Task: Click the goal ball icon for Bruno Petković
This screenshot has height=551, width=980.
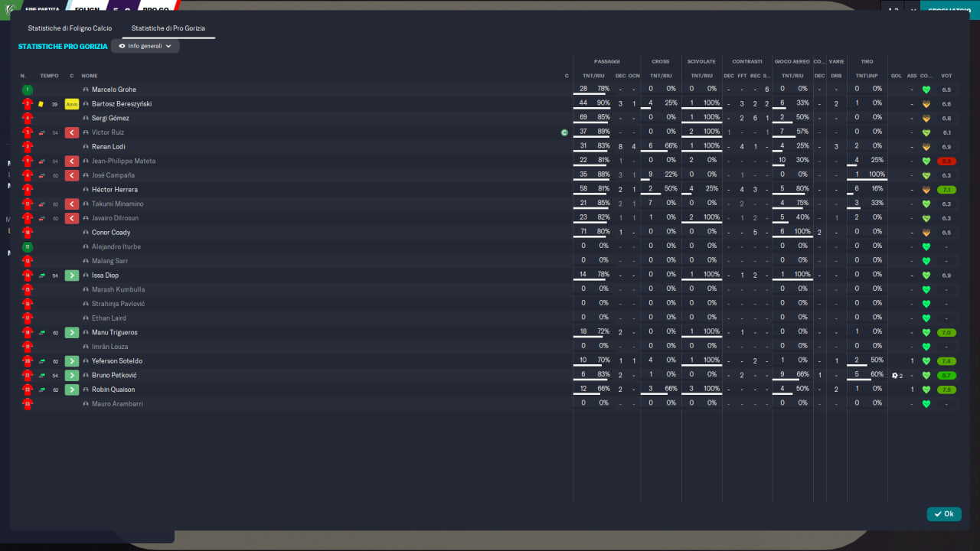Action: (x=894, y=375)
